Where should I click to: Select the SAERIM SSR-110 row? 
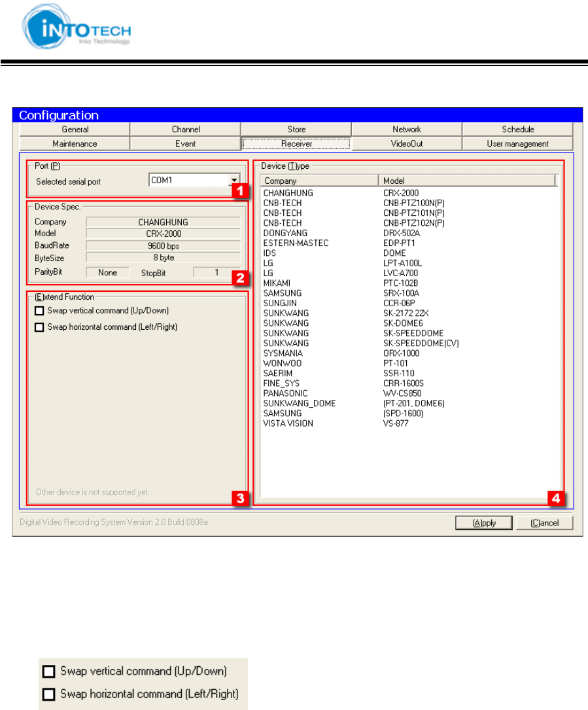[409, 373]
